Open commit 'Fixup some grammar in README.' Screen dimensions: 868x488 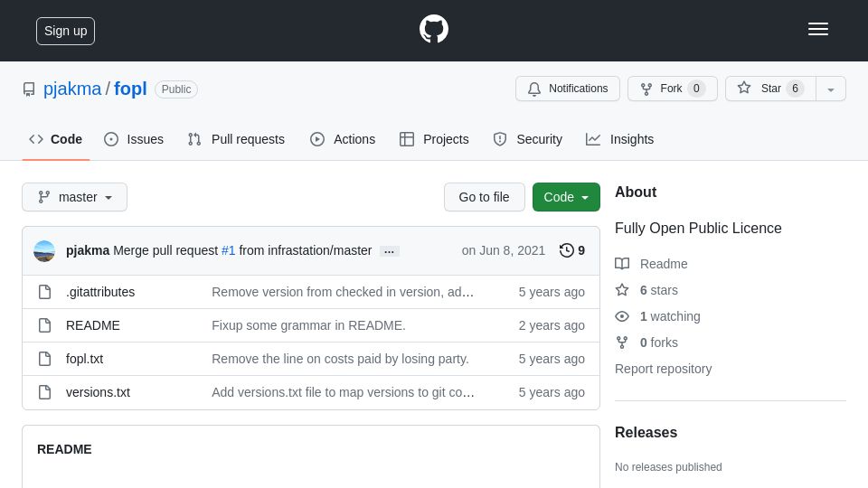[308, 325]
